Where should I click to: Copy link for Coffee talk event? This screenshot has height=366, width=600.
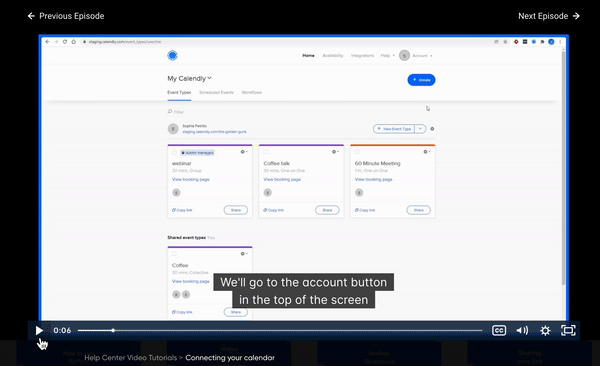tap(274, 210)
